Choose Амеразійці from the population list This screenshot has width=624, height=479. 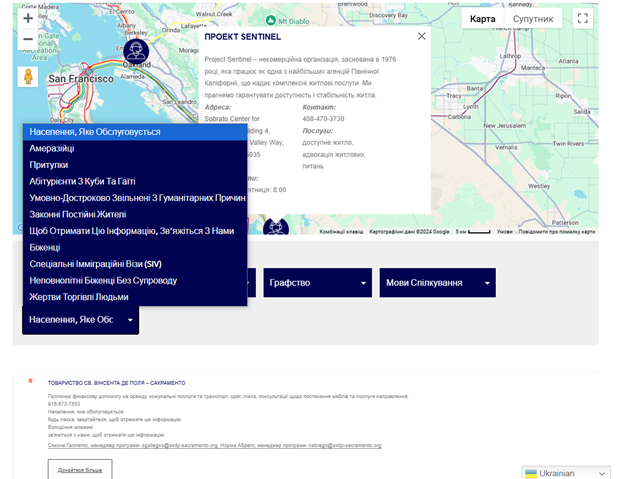pos(135,148)
